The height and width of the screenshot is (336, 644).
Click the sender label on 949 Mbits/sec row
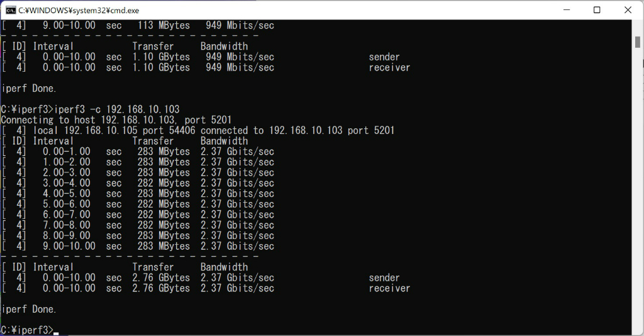tap(384, 57)
